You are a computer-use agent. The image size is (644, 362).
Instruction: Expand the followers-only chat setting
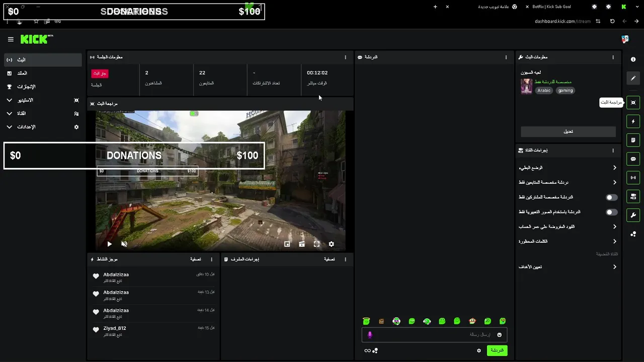[x=568, y=183]
